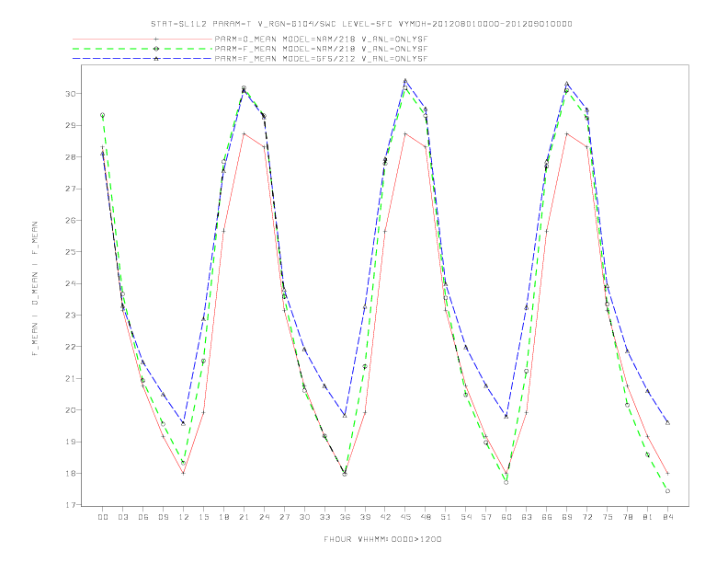Viewport: 728px width, 563px height.
Task: Click x-axis tick label 36
Action: [x=345, y=517]
